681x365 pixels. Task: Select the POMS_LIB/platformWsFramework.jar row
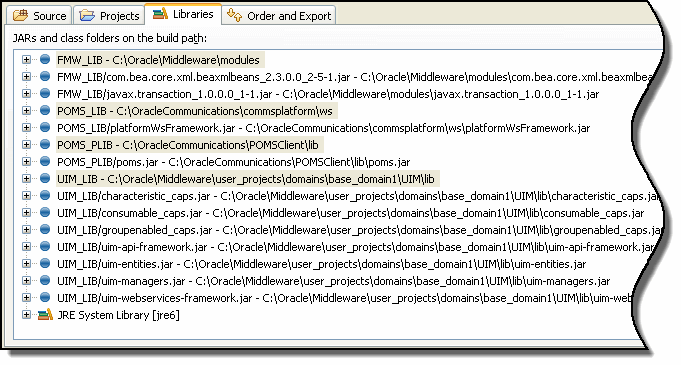coord(324,128)
